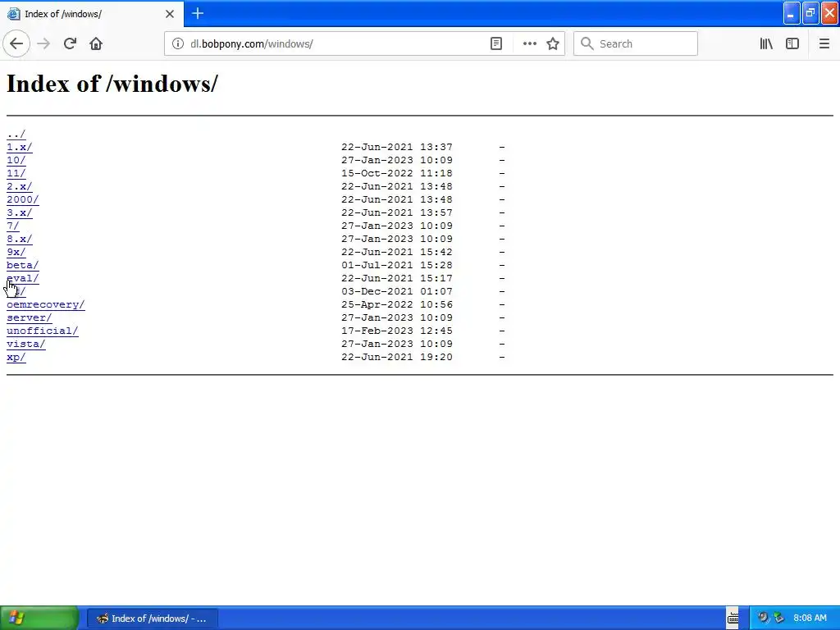
Task: Click the 8:08 AM taskbar clock
Action: [x=810, y=618]
